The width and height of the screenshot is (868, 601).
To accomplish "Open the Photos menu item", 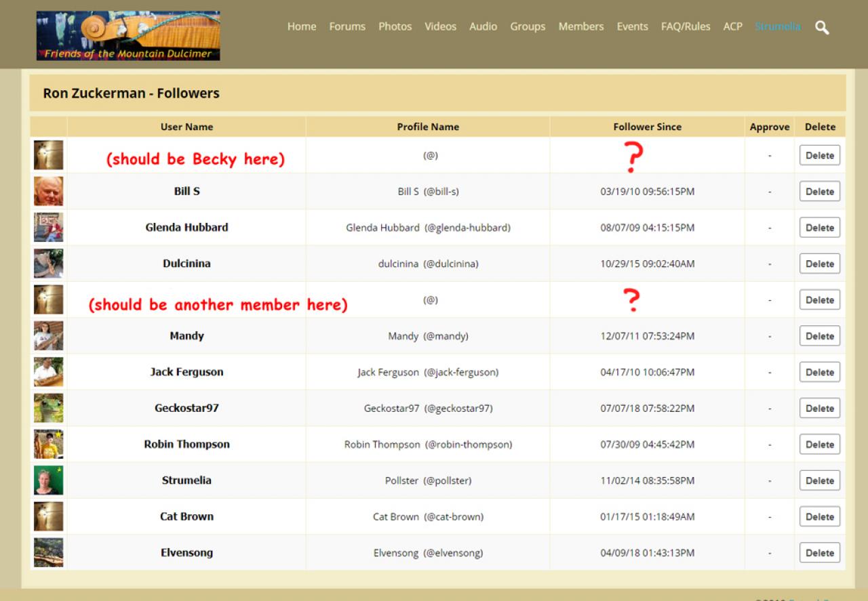I will [395, 26].
